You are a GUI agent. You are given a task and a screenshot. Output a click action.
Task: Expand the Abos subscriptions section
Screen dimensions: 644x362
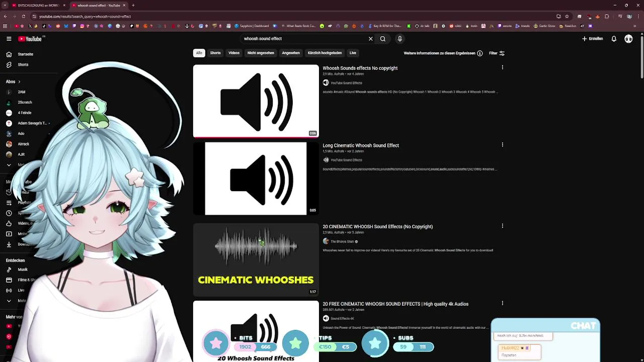pyautogui.click(x=13, y=81)
